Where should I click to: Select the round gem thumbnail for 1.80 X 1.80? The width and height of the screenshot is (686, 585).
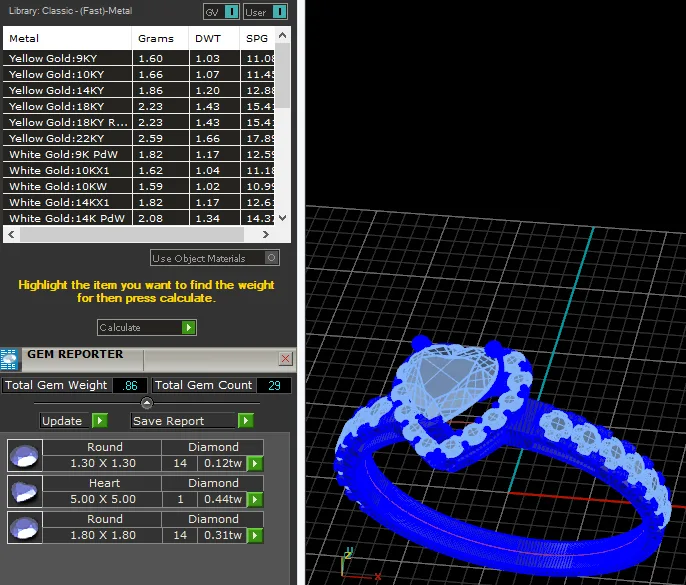tap(25, 528)
